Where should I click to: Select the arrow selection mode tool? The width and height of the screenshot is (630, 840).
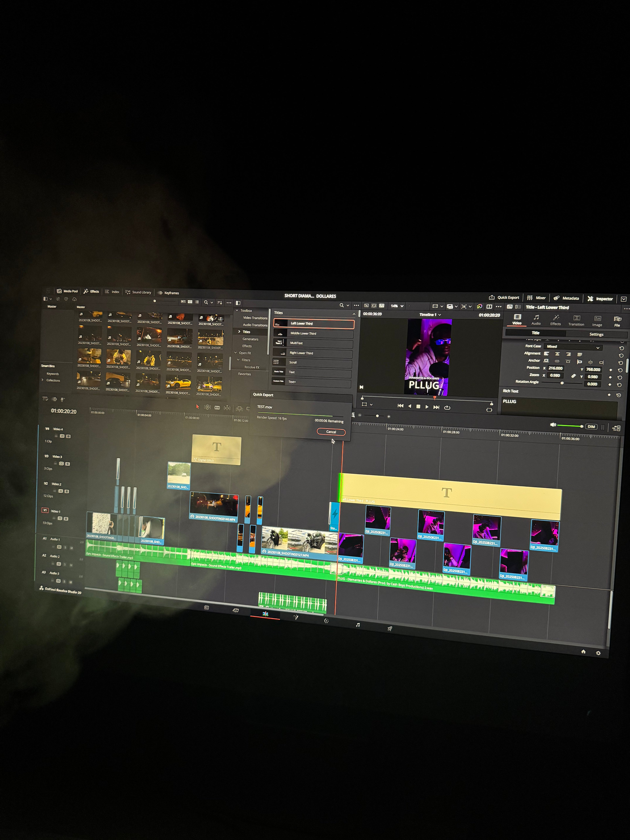(198, 407)
